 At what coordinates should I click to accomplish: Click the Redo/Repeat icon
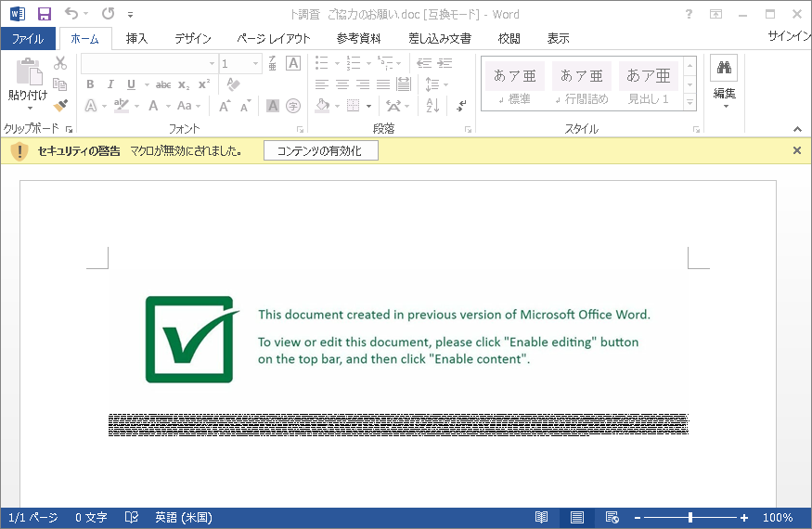109,14
